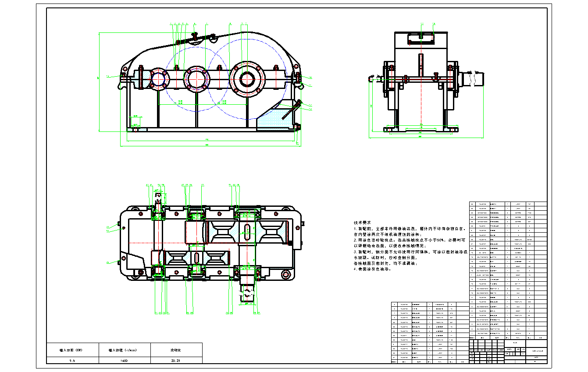Click the middle bearing cap in front view
The height and width of the screenshot is (372, 588).
click(196, 79)
